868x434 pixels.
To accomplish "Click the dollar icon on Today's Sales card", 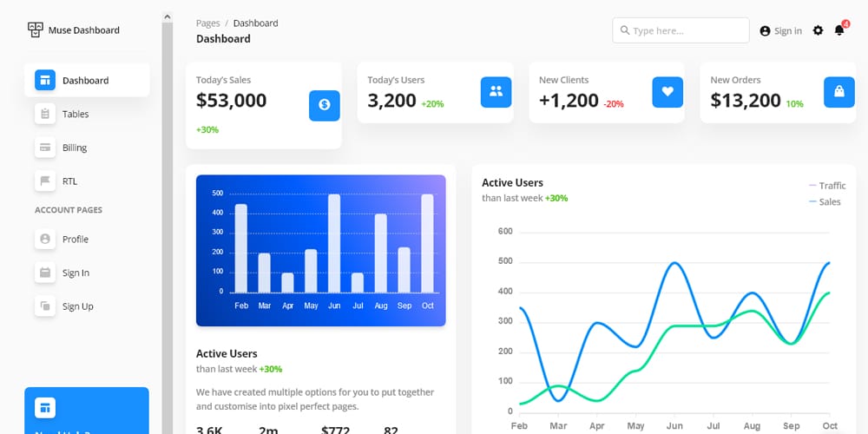I will coord(325,105).
